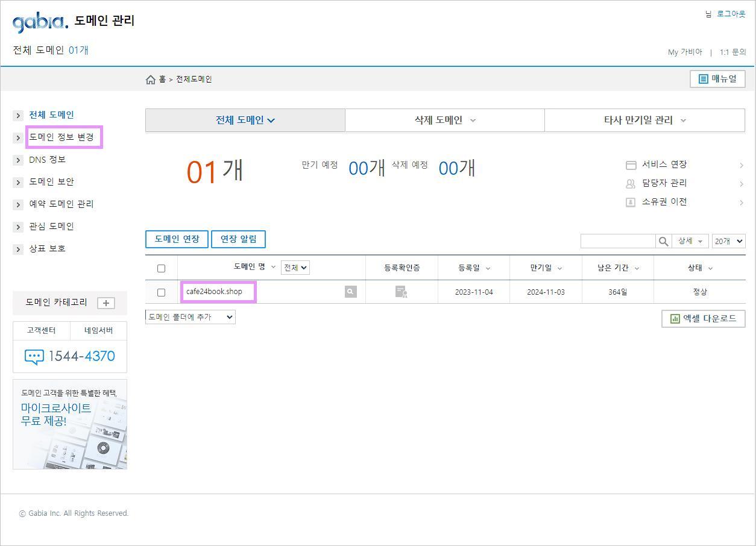Screen dimensions: 756x546
Task: Click the 364일 remaining days cell
Action: click(618, 292)
